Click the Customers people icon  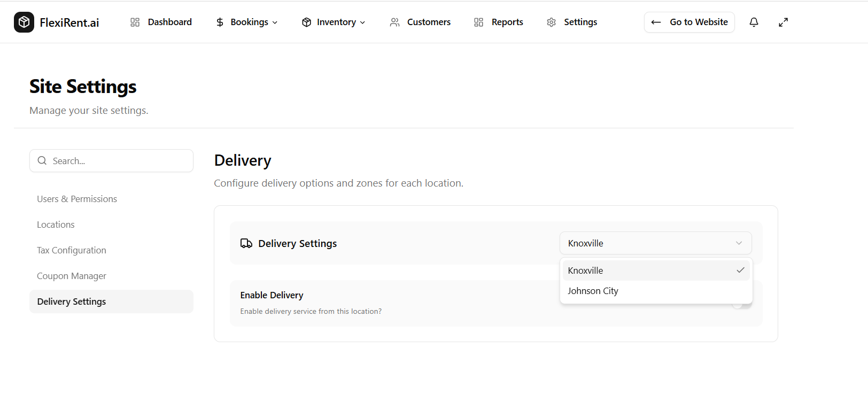pos(394,22)
